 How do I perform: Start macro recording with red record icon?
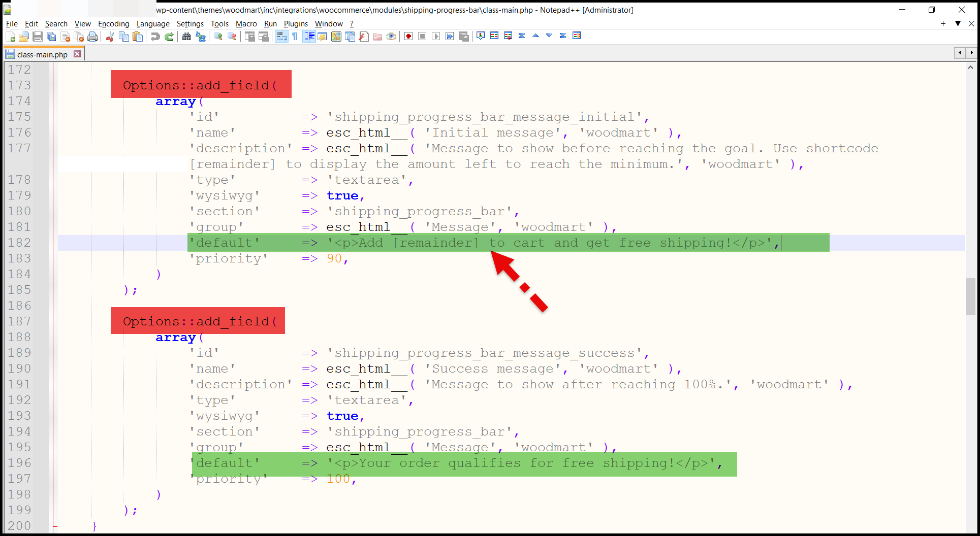[408, 37]
